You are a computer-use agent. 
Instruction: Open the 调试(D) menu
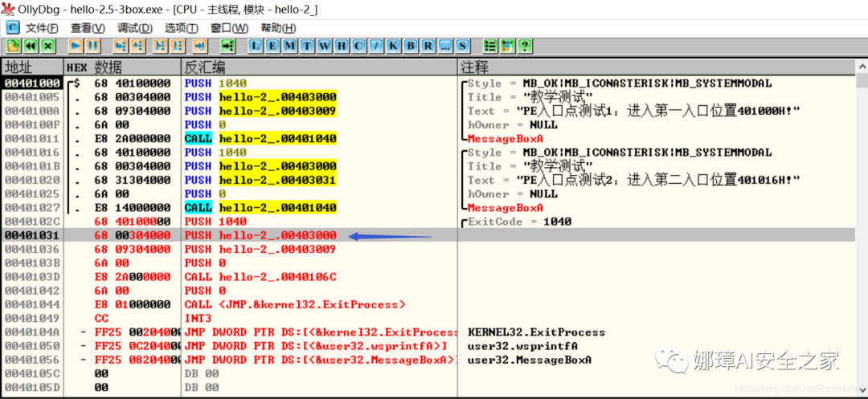(134, 28)
